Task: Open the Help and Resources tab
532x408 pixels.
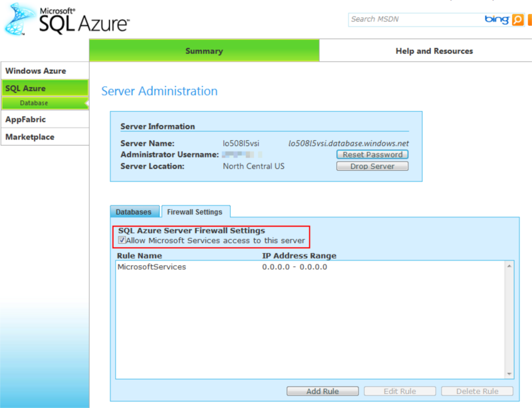Action: pyautogui.click(x=434, y=51)
